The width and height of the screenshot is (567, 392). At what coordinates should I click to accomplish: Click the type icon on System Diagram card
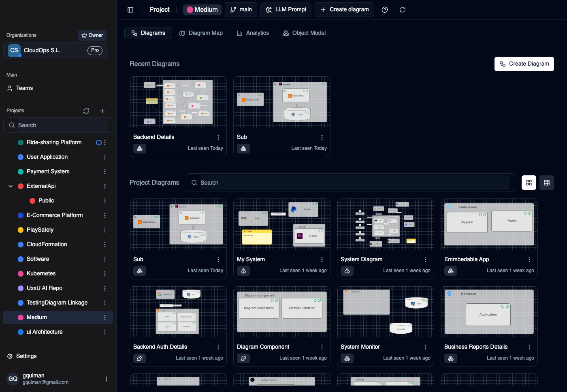(347, 271)
